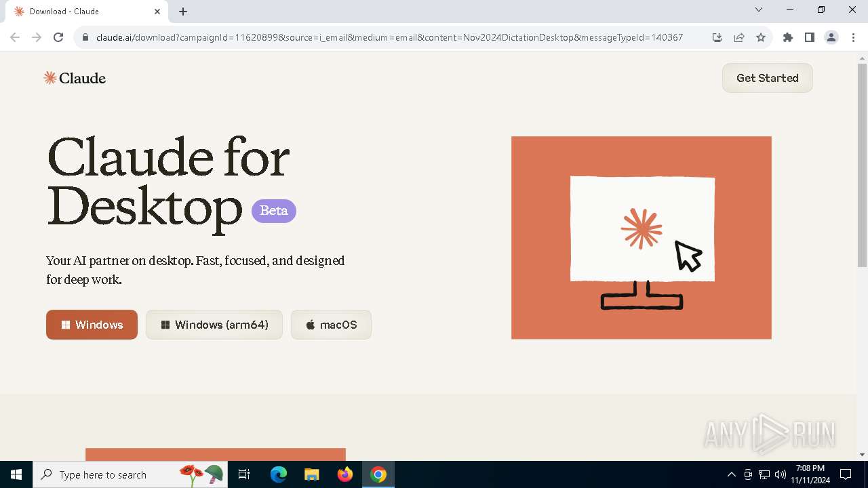Download Claude for Windows
868x488 pixels.
click(92, 325)
